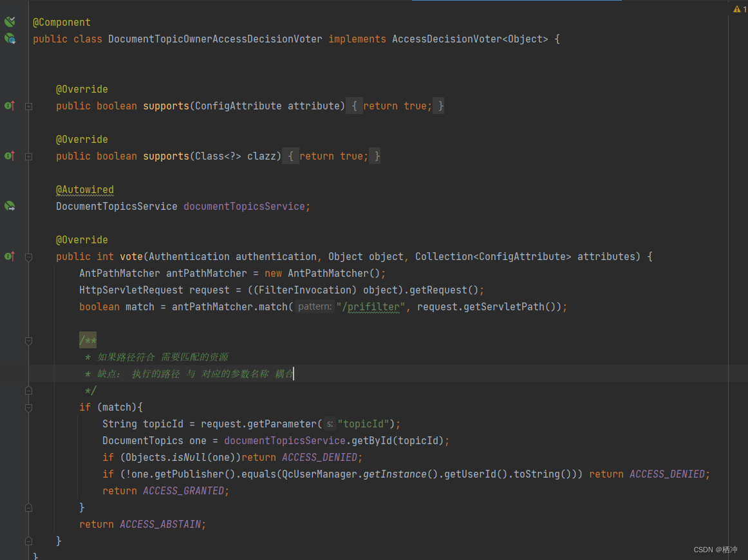Click the comment line starting with 缺点:
Screen dimensions: 748x560
(189, 373)
